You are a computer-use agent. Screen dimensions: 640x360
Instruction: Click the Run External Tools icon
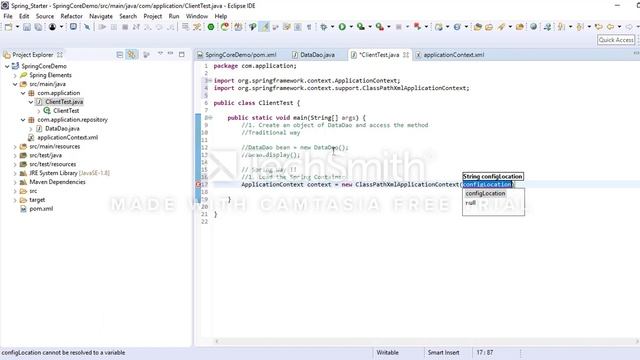click(380, 27)
